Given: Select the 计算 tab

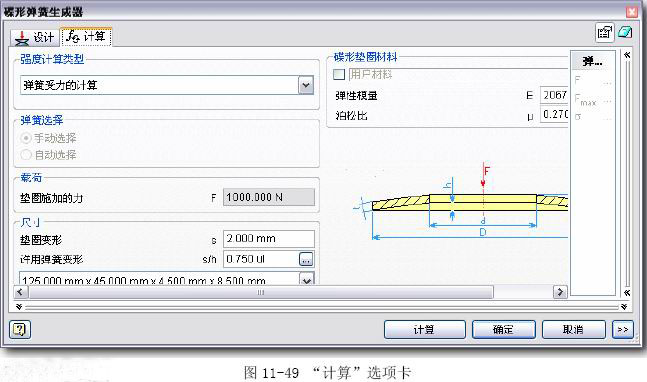Looking at the screenshot, I should tap(86, 37).
